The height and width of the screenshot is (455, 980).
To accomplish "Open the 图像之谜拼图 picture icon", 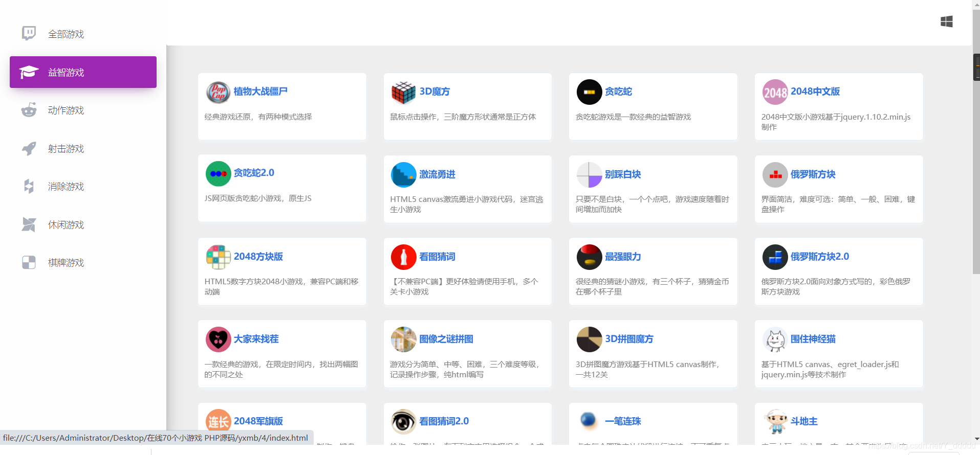I will tap(404, 339).
